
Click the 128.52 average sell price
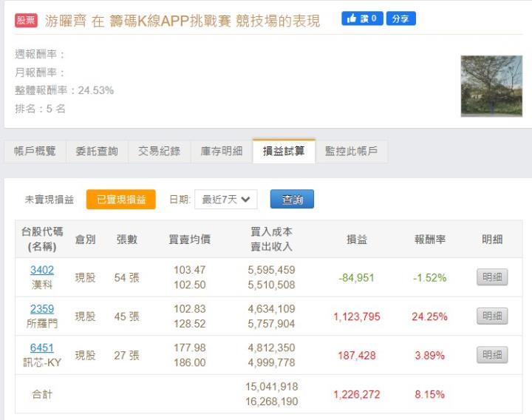(190, 324)
